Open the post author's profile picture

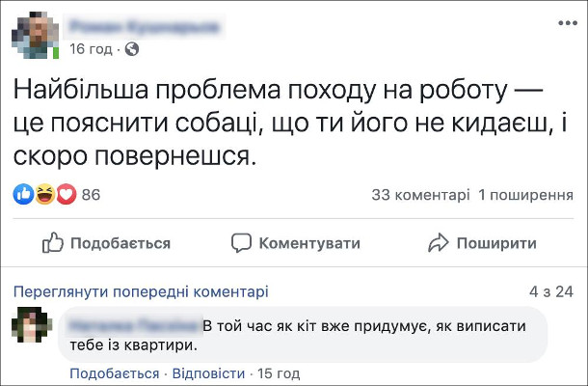coord(33,34)
